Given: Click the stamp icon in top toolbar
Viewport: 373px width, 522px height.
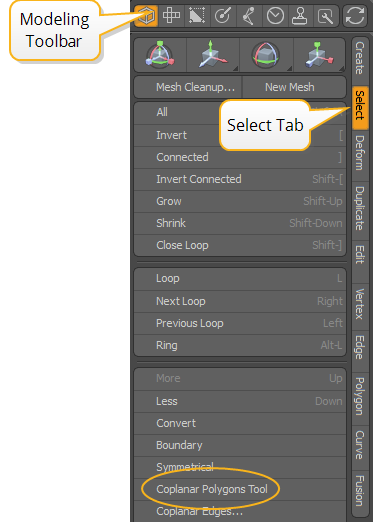Looking at the screenshot, I should [x=300, y=16].
